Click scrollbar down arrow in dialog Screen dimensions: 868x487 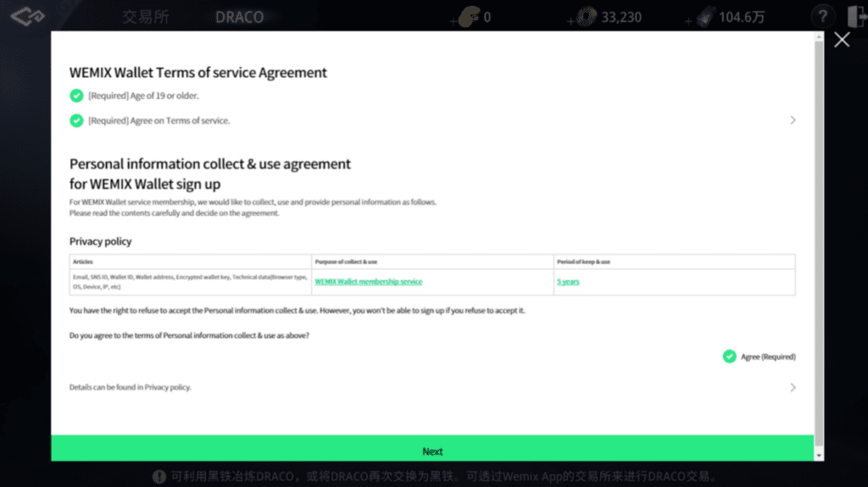(819, 455)
